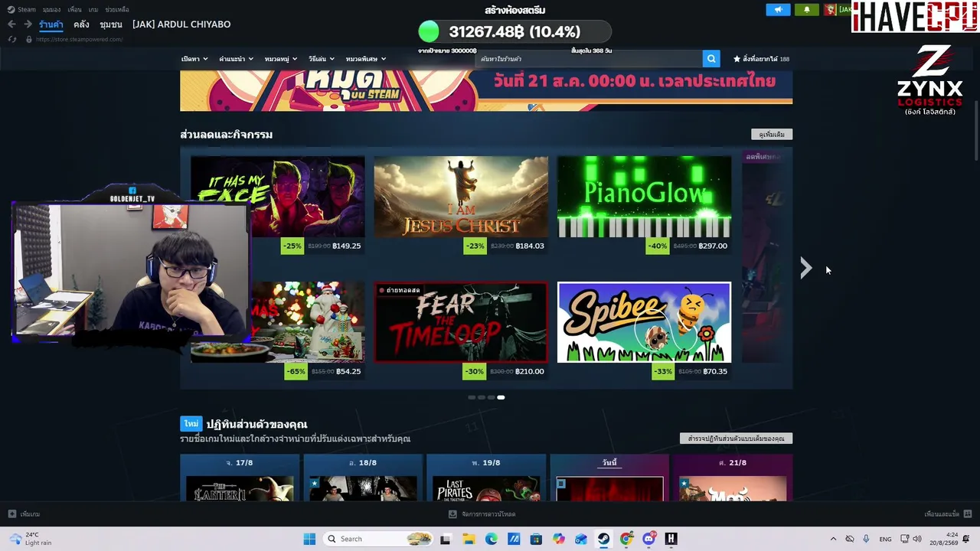Select the พ. 19/8 calendar day
The image size is (980, 551).
tap(486, 462)
